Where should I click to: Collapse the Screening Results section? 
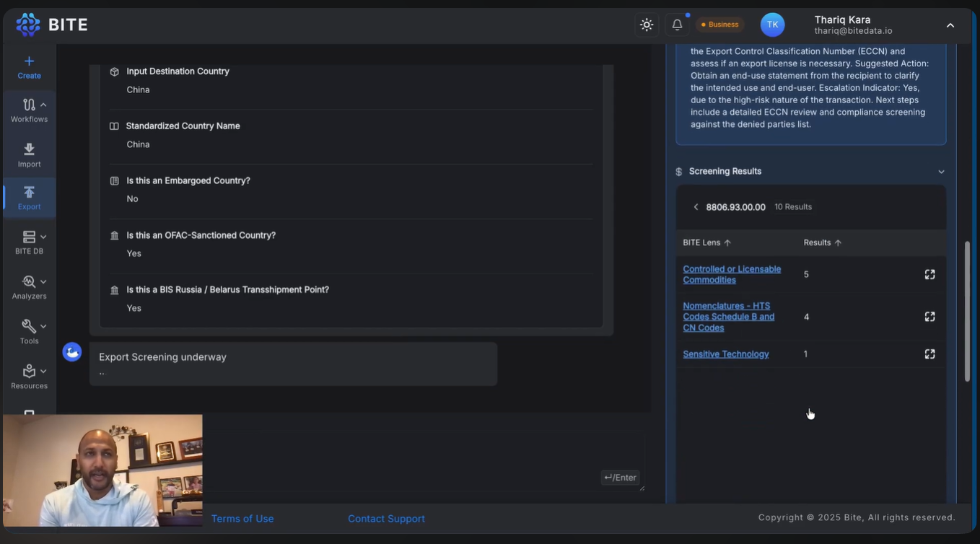[941, 172]
